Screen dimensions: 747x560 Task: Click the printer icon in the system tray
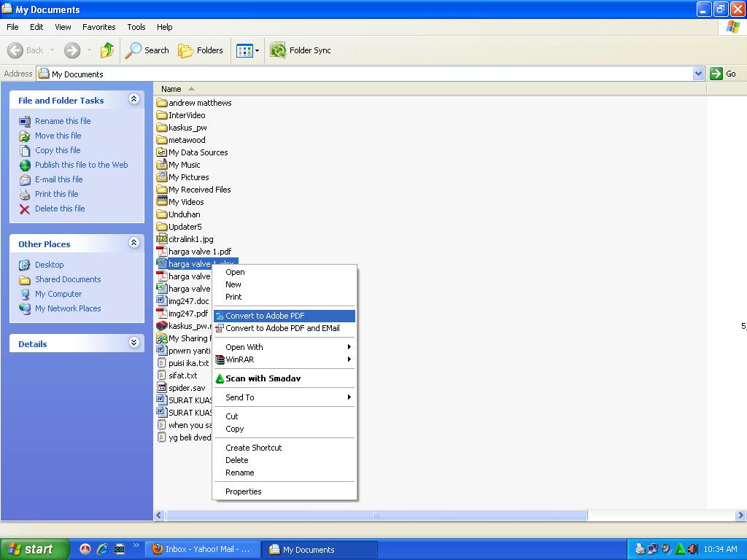[640, 549]
